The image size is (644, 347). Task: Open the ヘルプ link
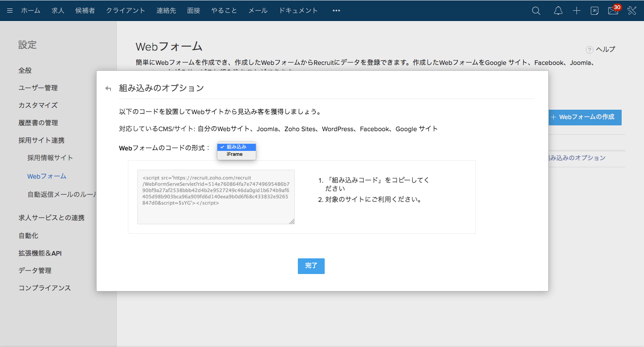606,50
